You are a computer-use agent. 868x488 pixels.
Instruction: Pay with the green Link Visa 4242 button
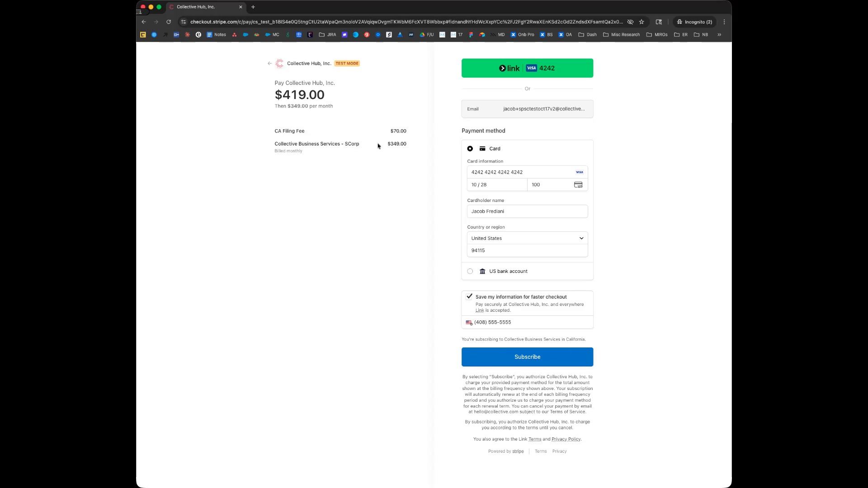pyautogui.click(x=527, y=68)
